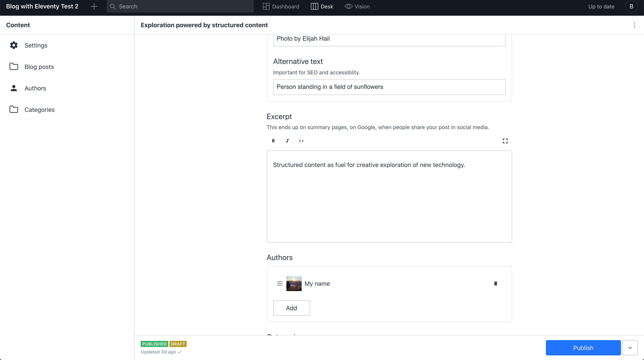Open Blog posts in Content list
This screenshot has width=644, height=360.
pyautogui.click(x=39, y=67)
